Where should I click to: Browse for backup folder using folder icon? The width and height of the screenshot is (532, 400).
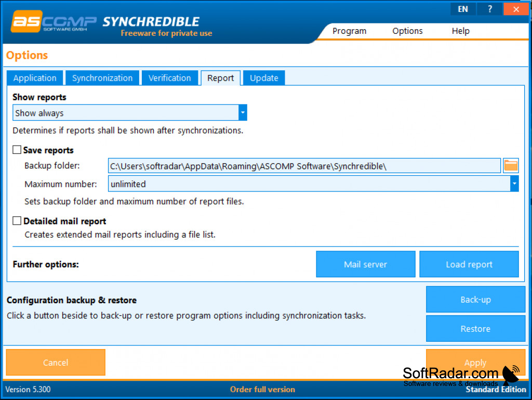coord(511,166)
